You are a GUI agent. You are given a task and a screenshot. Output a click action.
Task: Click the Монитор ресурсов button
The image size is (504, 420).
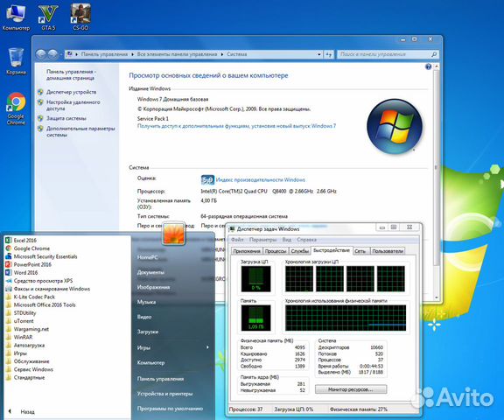click(351, 389)
